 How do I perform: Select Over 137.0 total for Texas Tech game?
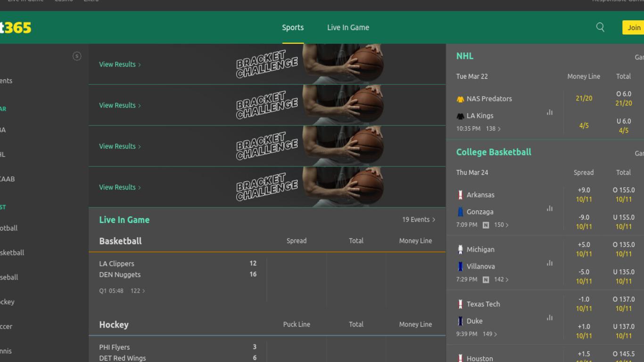click(623, 304)
